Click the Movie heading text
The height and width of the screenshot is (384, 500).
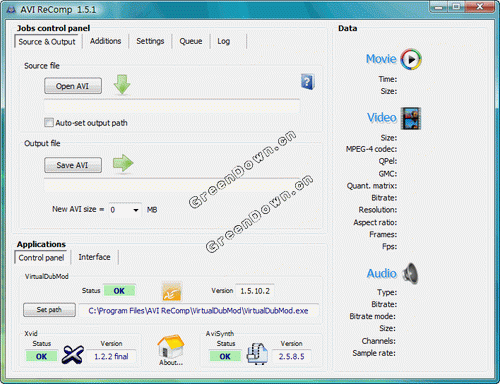coord(381,59)
